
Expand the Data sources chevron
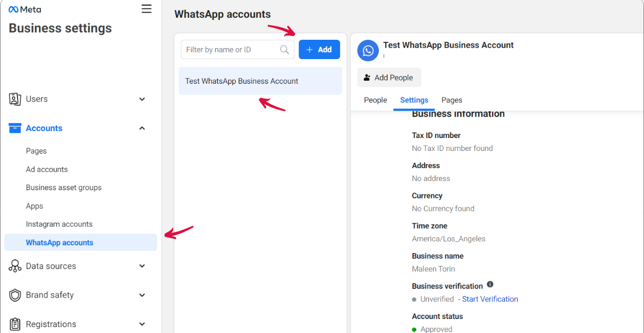(x=142, y=266)
